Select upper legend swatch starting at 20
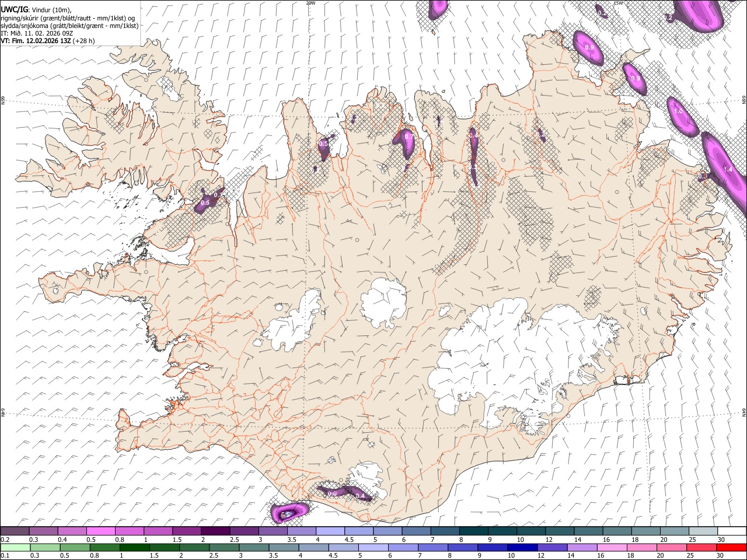747x560 pixels. 675,531
